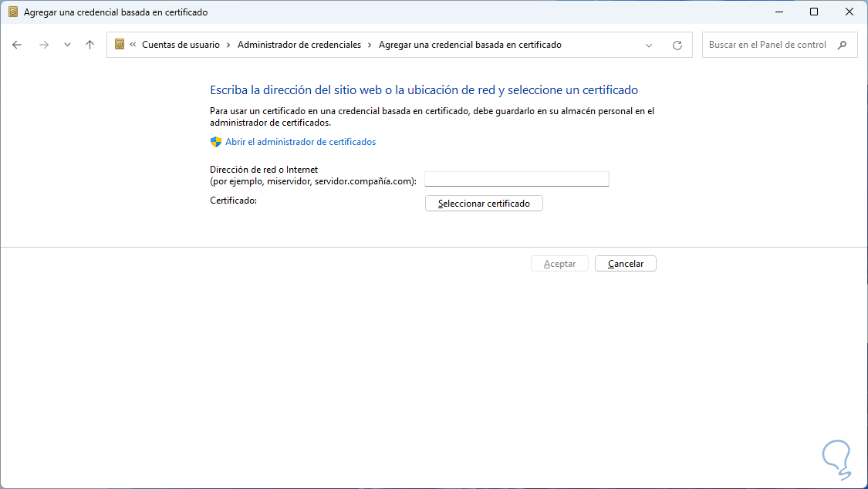
Task: Select Agregar una credencial breadcrumb segment
Action: click(x=470, y=45)
